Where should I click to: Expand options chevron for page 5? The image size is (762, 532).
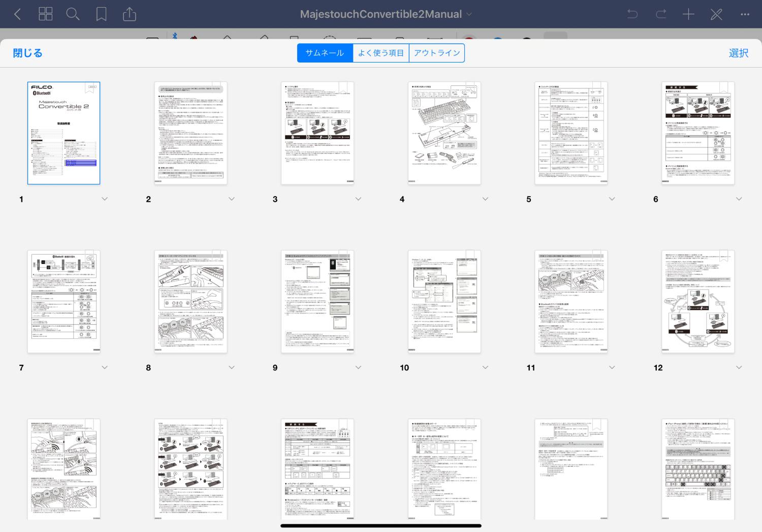click(x=612, y=199)
